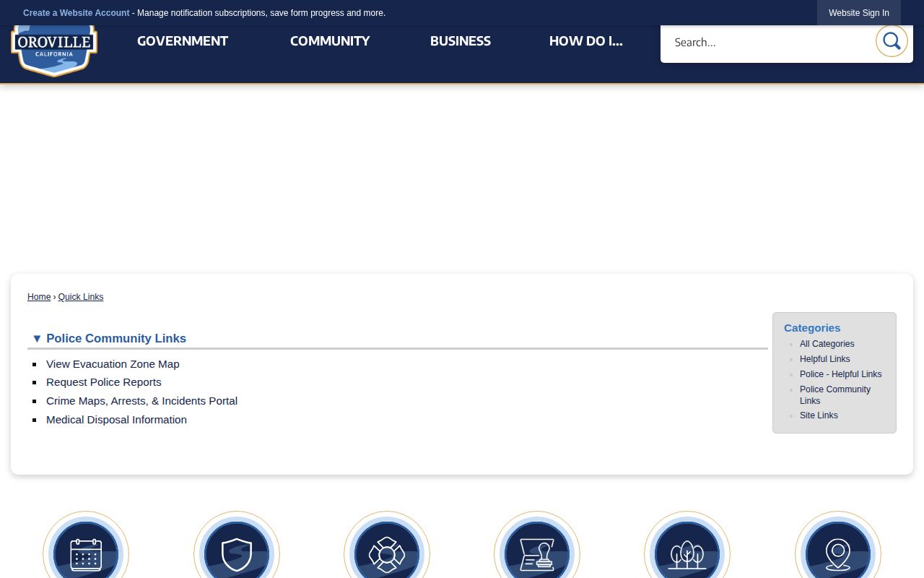Open the Police Community Links heading
This screenshot has width=924, height=578.
(116, 338)
